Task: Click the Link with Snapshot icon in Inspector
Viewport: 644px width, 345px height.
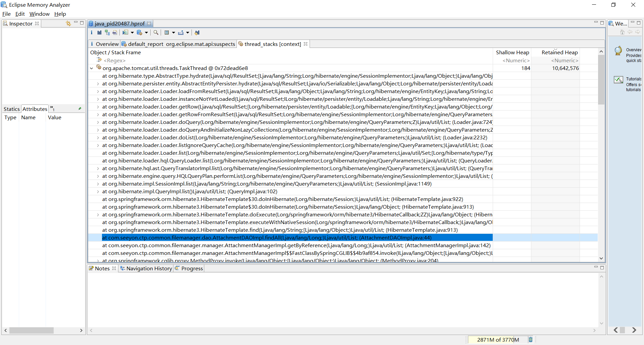Action: point(68,23)
